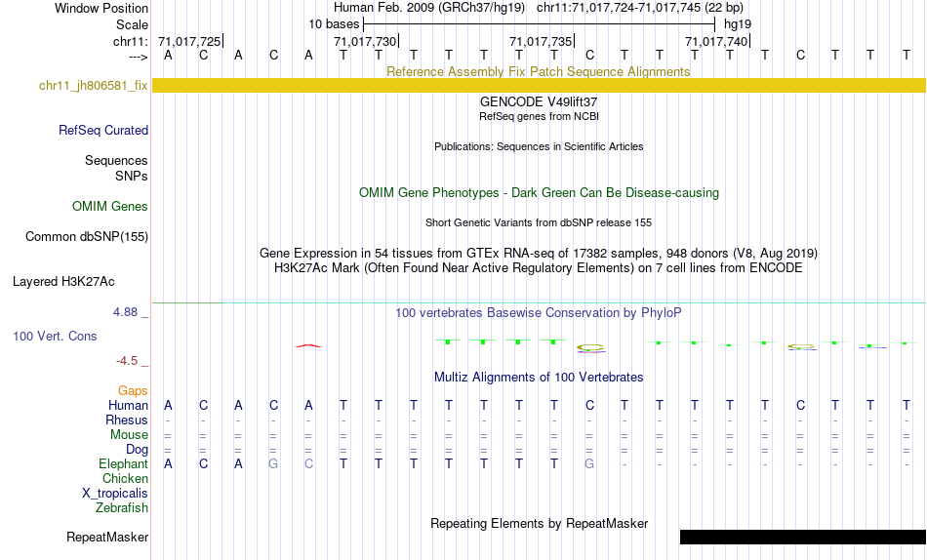Click the Reference Assembly Fix Patch Sequence Alignments title
Screen dimensions: 927x560
(x=538, y=71)
